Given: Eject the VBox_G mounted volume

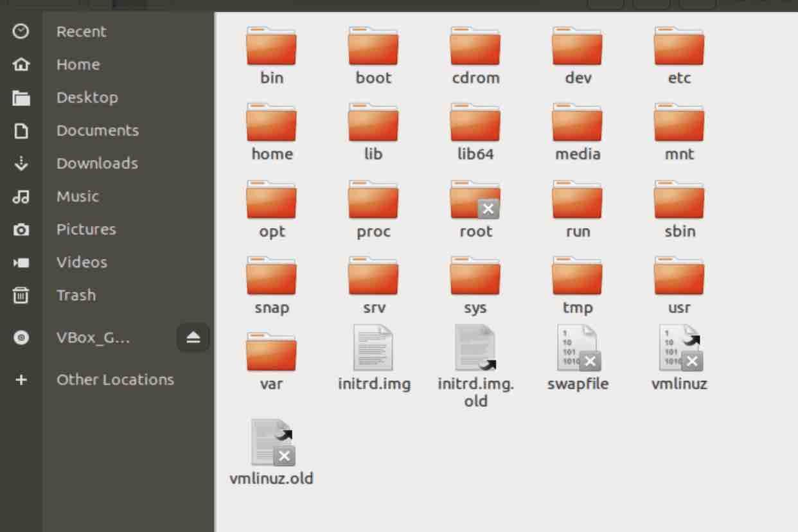Looking at the screenshot, I should (192, 337).
